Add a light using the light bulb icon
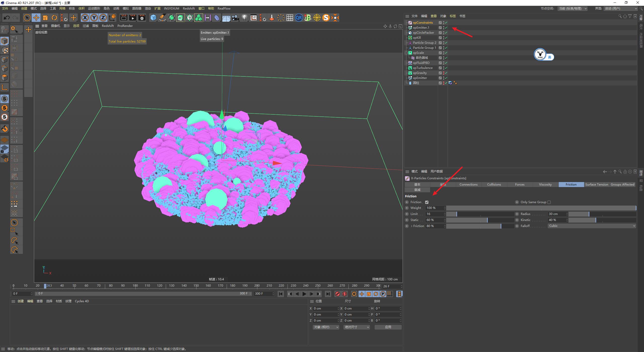 coord(245,18)
